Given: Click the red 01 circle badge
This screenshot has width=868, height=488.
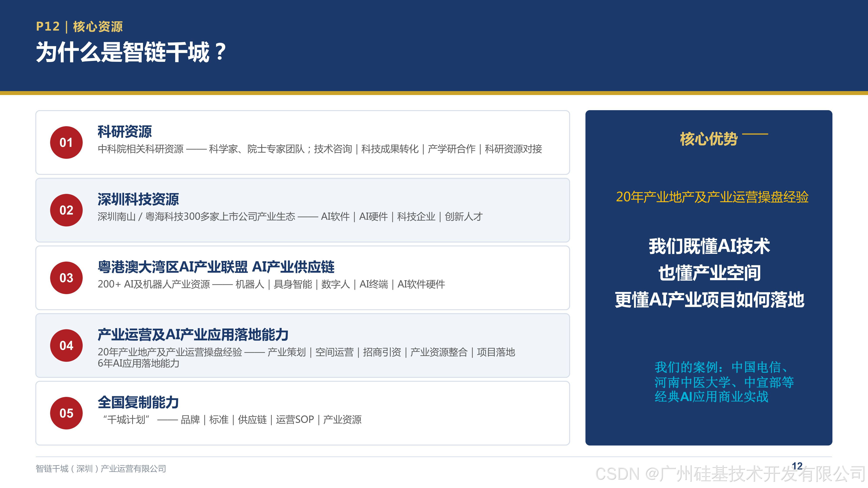Looking at the screenshot, I should click(x=66, y=142).
